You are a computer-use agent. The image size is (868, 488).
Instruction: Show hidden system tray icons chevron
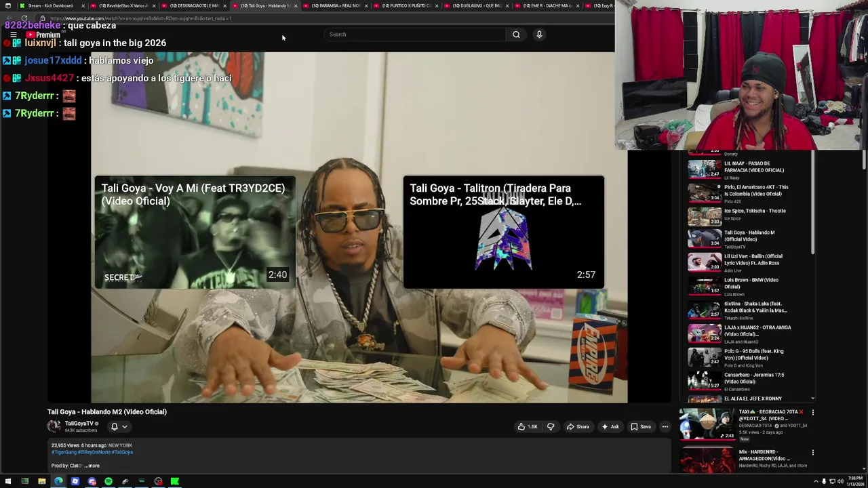click(816, 481)
